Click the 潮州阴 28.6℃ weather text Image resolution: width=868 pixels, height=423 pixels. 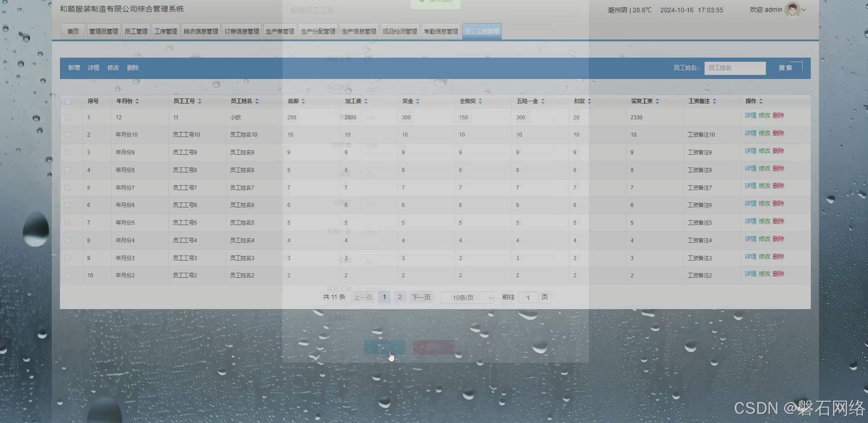[629, 10]
